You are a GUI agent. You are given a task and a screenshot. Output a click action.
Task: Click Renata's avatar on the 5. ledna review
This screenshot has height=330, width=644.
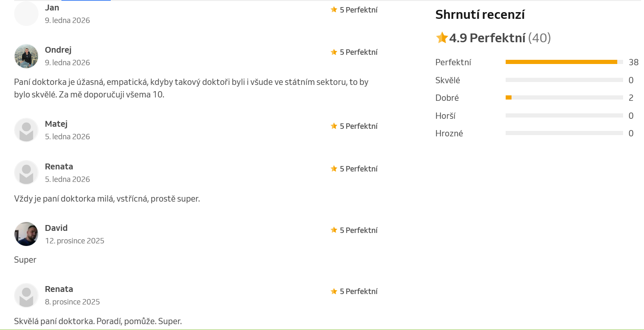click(26, 172)
